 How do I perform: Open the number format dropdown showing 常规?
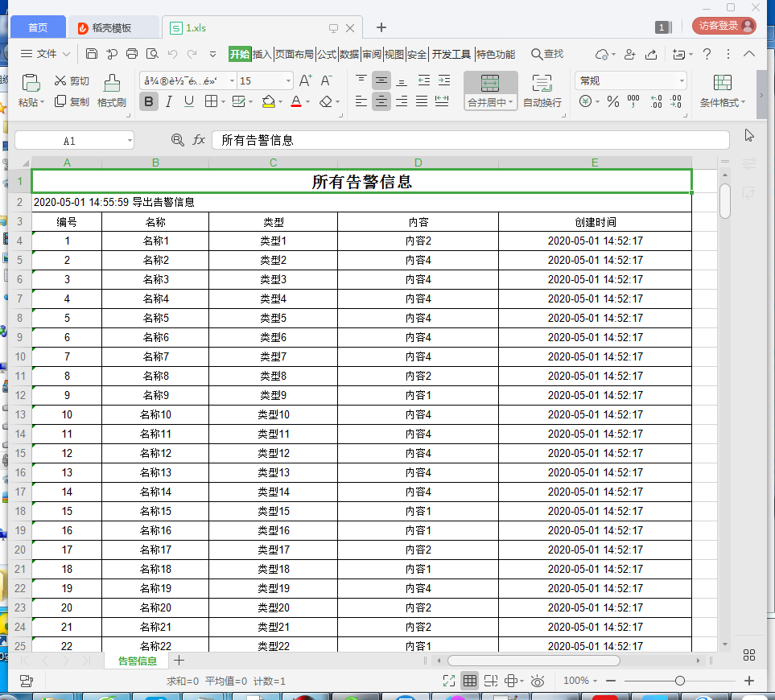coord(682,80)
